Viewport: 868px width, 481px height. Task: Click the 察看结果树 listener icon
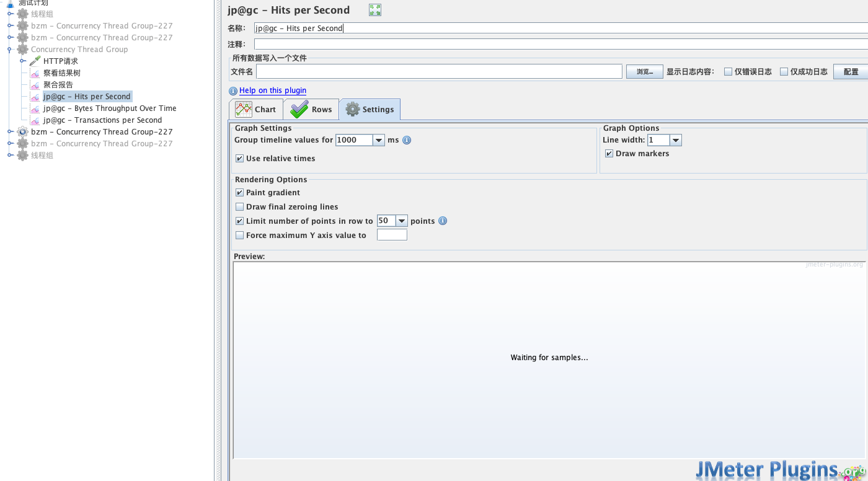pyautogui.click(x=35, y=73)
